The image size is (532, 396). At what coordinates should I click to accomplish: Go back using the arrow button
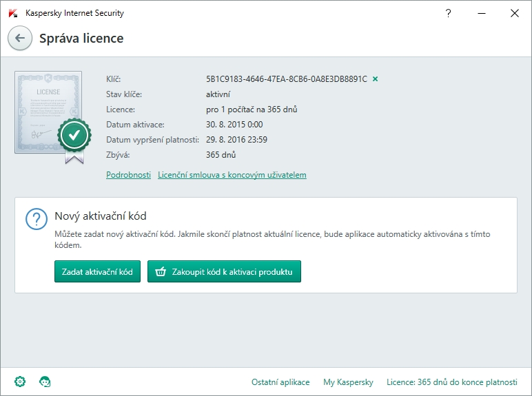click(x=19, y=39)
